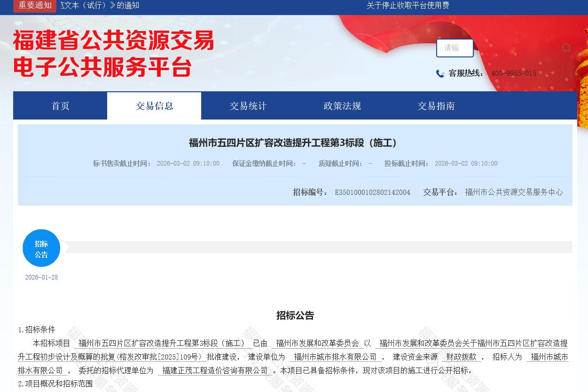Viewport: 588px width, 392px height.
Task: Open the scrolling notice ending in 的通知
Action: point(100,6)
